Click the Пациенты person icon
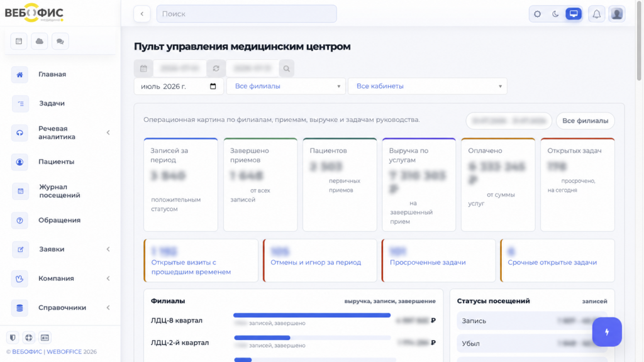 coord(19,162)
